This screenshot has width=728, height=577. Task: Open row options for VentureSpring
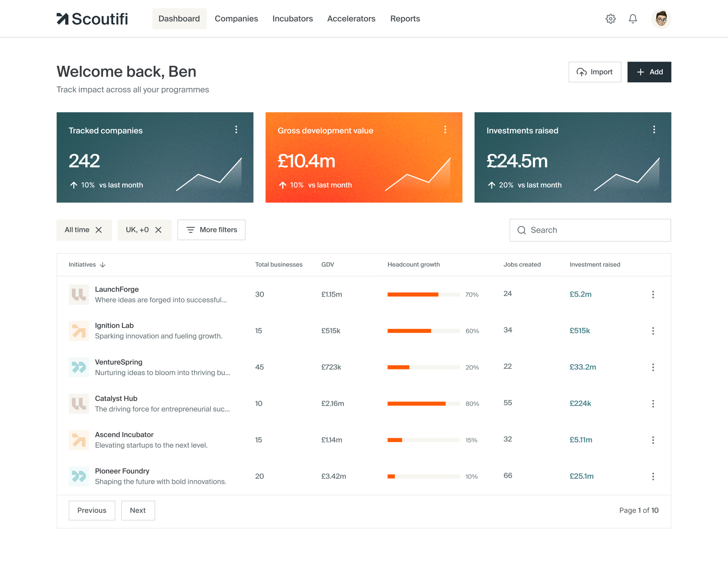653,367
